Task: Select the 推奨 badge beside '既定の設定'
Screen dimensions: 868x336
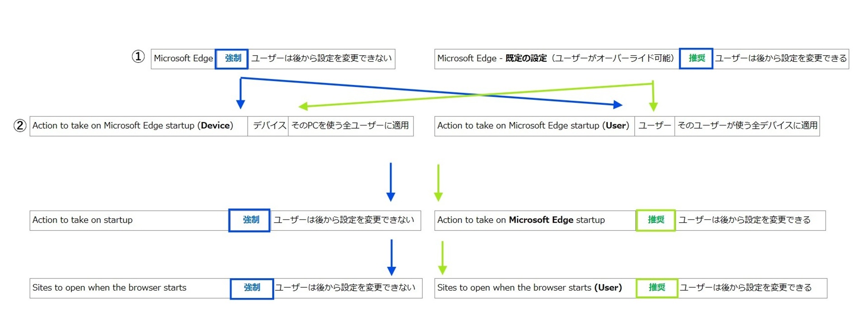Action: pos(696,59)
